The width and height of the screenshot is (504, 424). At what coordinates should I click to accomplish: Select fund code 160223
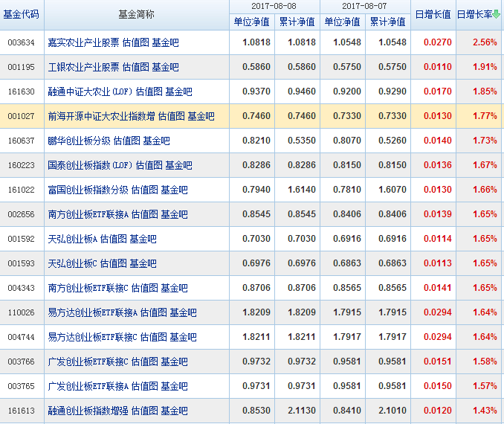tap(22, 165)
